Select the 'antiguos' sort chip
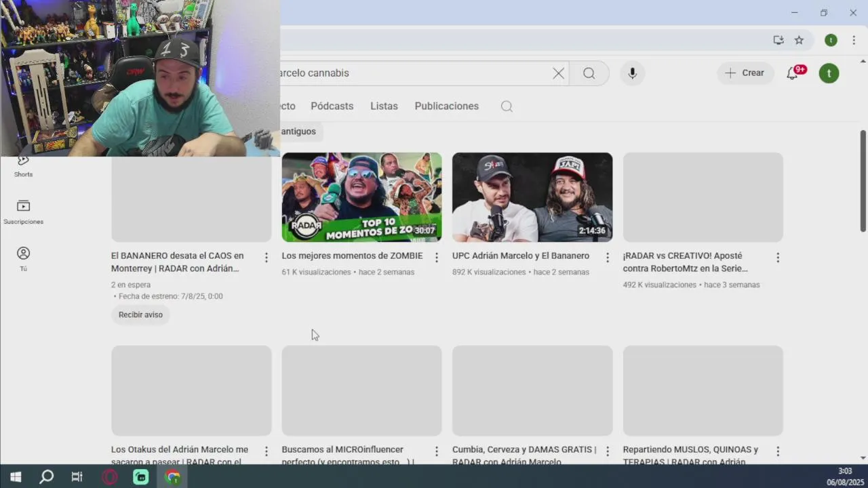Image resolution: width=868 pixels, height=488 pixels. point(298,131)
